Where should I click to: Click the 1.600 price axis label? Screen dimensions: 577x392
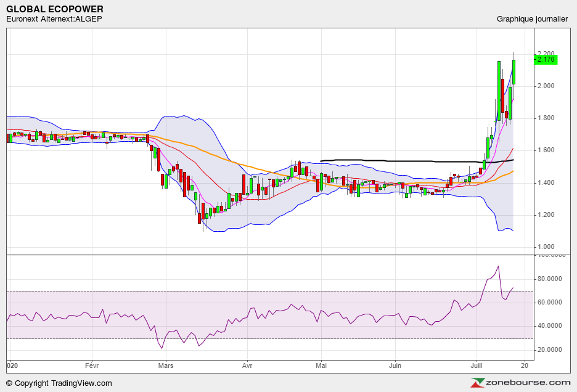click(546, 150)
